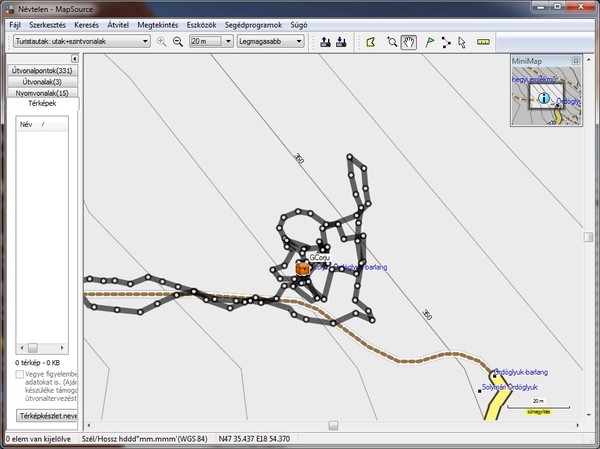The width and height of the screenshot is (600, 449).
Task: Open the 20 m zoom scale dropdown
Action: point(229,42)
